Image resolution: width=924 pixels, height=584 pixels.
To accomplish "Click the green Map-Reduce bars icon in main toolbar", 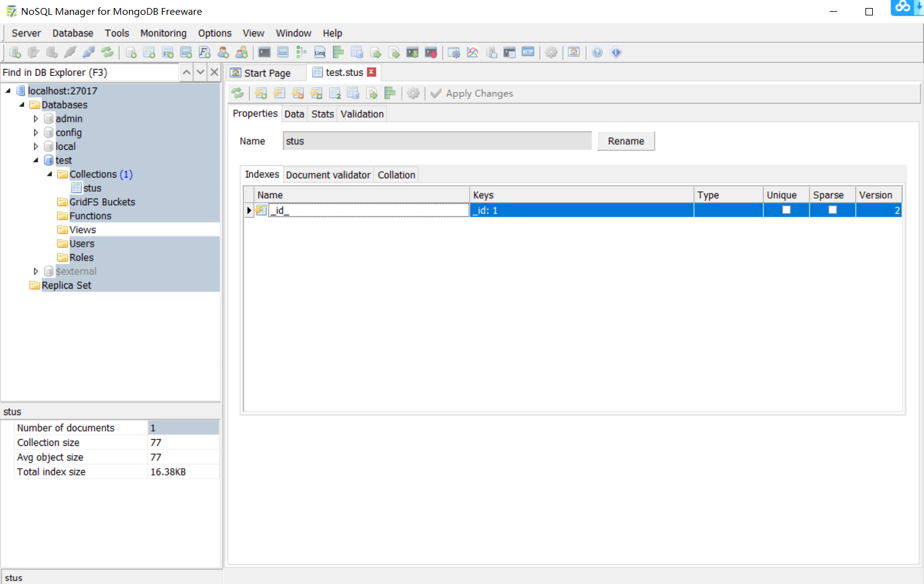I will click(338, 52).
